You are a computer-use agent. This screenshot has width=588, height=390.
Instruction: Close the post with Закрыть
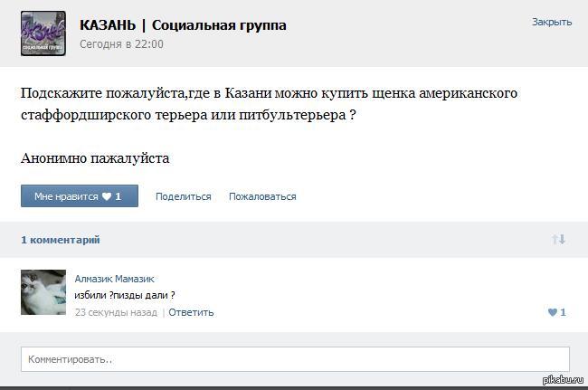click(x=552, y=22)
